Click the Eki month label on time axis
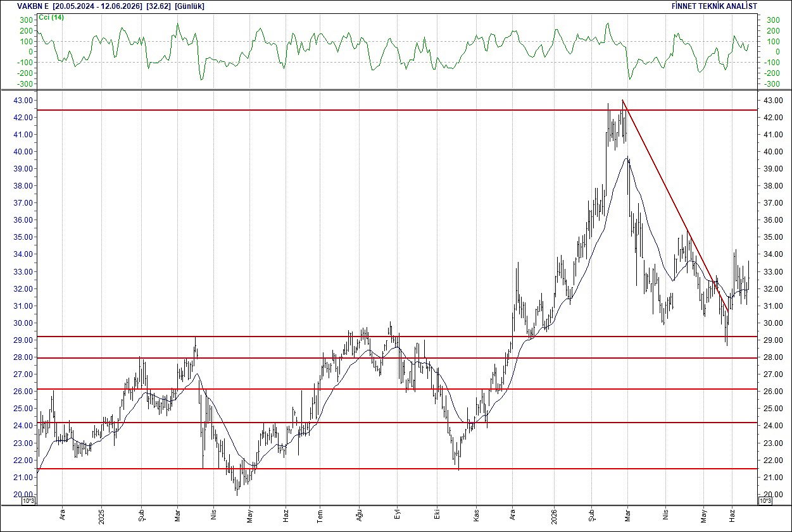Screen dimensions: 792x532 click(x=436, y=516)
